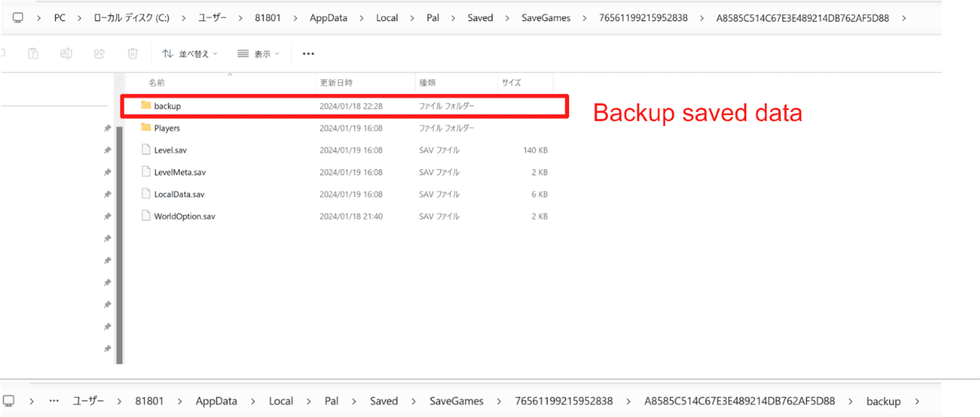Screen dimensions: 980x417
Task: Select the Players folder icon
Action: click(x=146, y=128)
